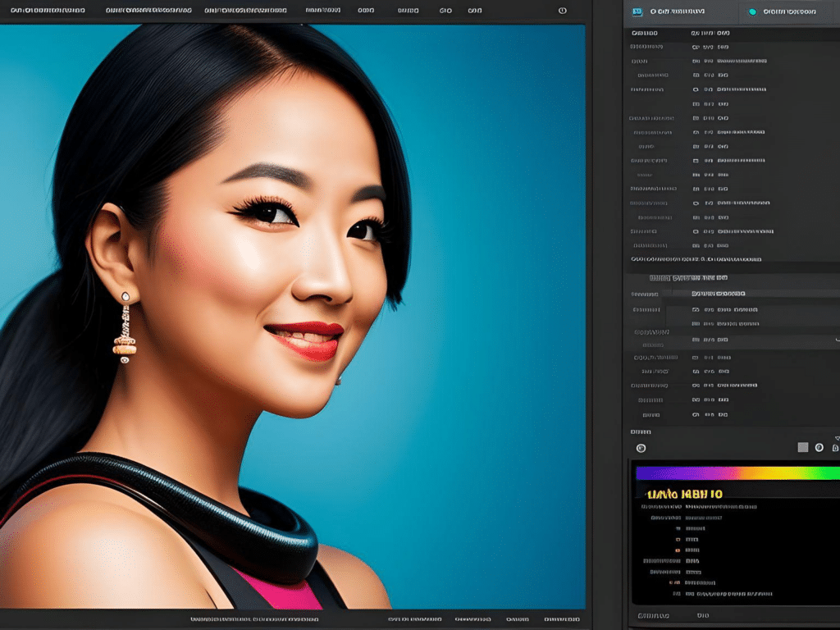Click the small grid icon in the lowest settings row
Screen dimensions: 840x630
click(697, 414)
